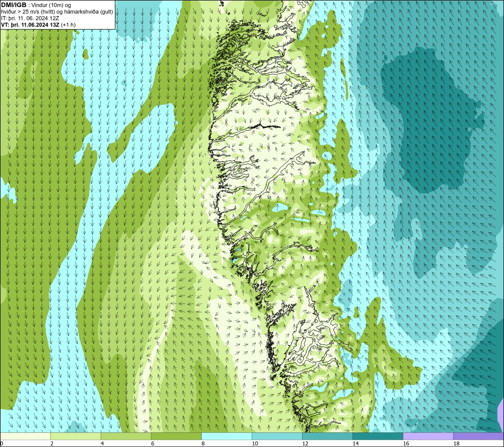Click the medium green 4-6 legend swatch
This screenshot has height=447, width=504.
[x=126, y=436]
